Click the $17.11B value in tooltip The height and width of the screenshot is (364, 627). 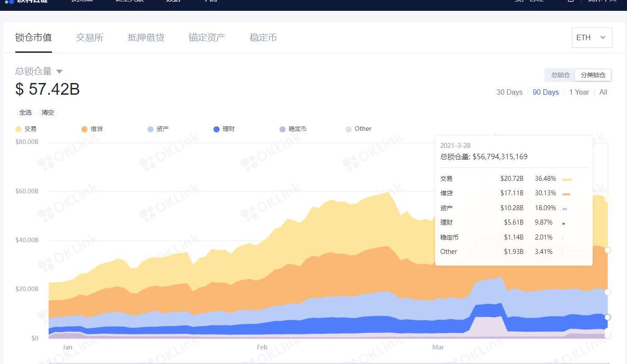coord(512,193)
